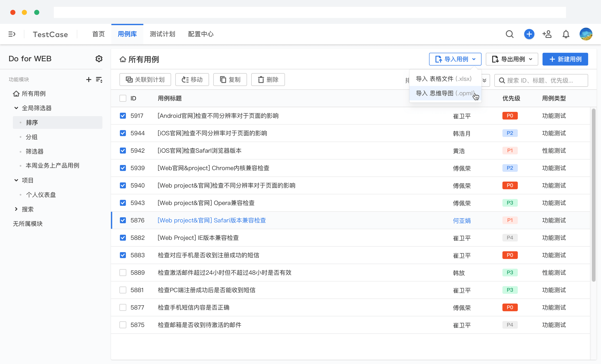Viewport: 601px width, 364px height.
Task: Open project settings with the gear icon
Action: (99, 59)
